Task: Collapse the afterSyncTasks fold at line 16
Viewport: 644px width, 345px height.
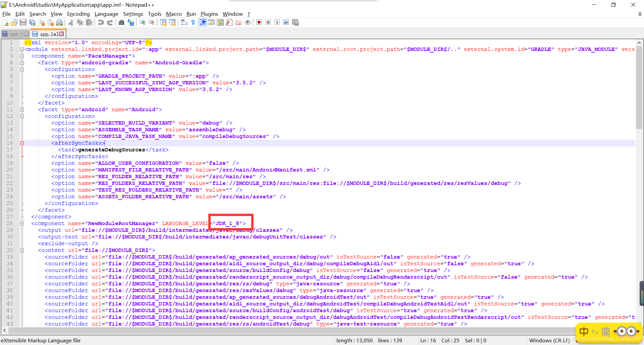Action: pyautogui.click(x=22, y=143)
